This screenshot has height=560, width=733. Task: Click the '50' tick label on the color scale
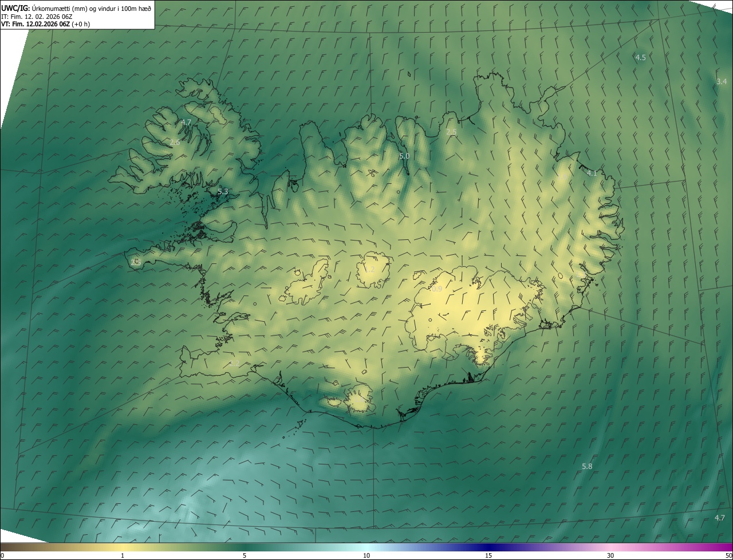pyautogui.click(x=728, y=555)
